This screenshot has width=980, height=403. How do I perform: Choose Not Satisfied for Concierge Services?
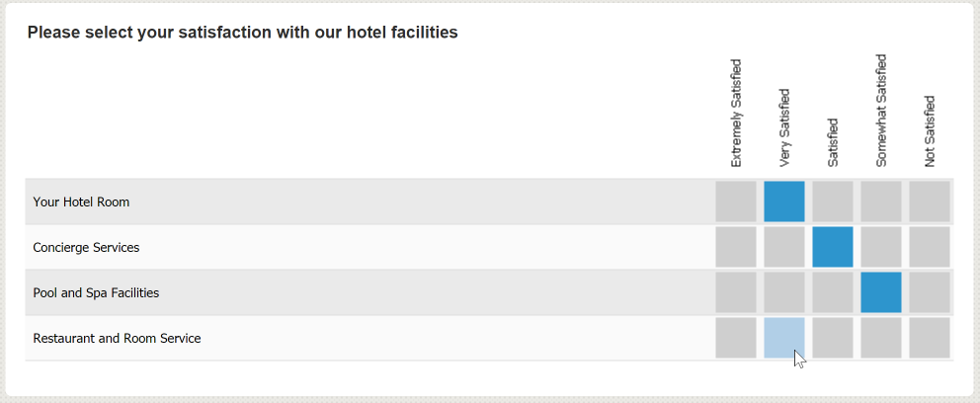930,247
